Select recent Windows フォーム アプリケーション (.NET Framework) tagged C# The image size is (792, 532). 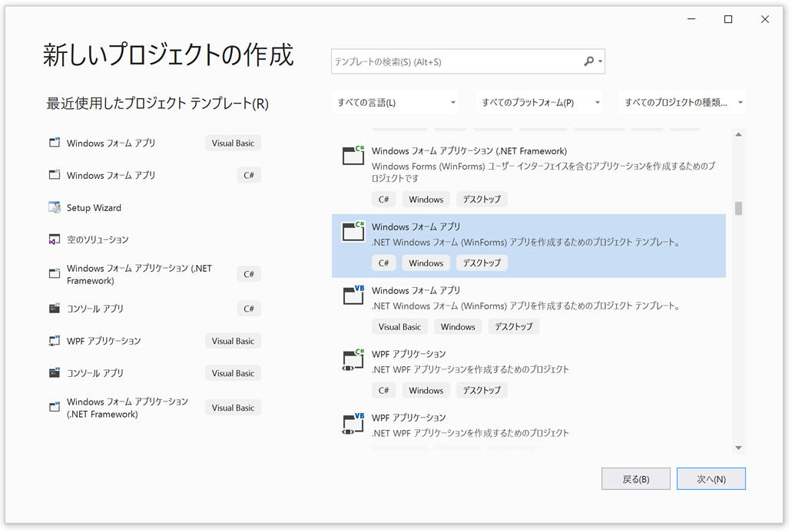154,274
